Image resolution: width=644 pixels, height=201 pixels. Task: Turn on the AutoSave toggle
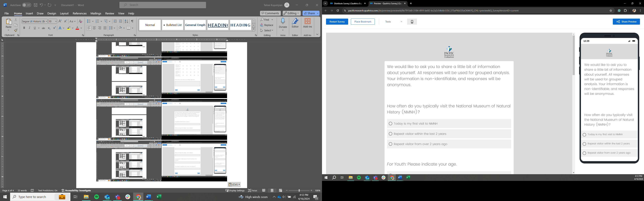[x=26, y=5]
